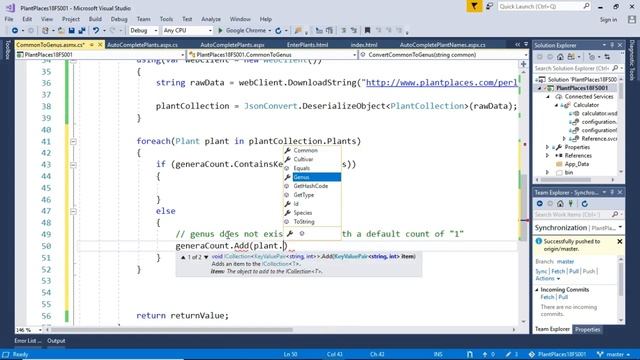This screenshot has width=640, height=360.
Task: Dismiss the Successfully pushed notification
Action: pyautogui.click(x=620, y=242)
